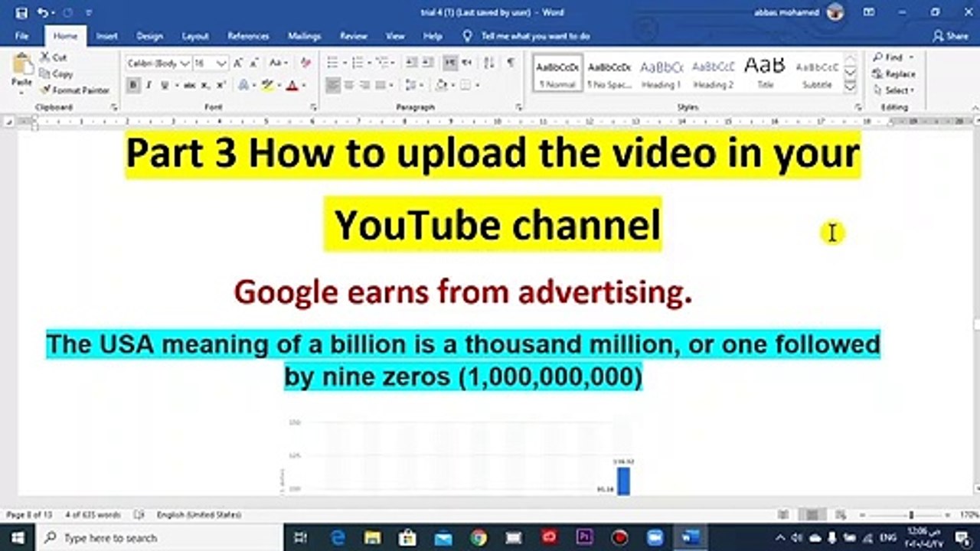Viewport: 980px width, 551px height.
Task: Justify the paragraph text
Action: pos(381,86)
